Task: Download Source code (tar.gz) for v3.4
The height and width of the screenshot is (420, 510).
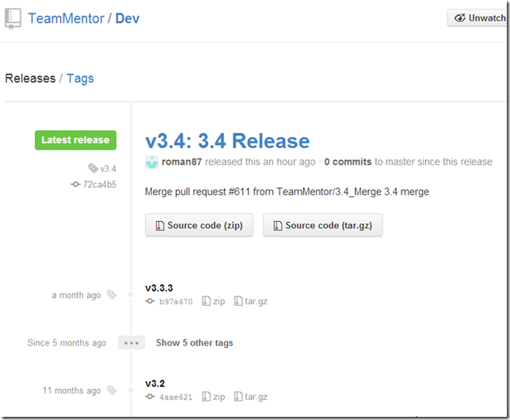Action: (x=323, y=225)
